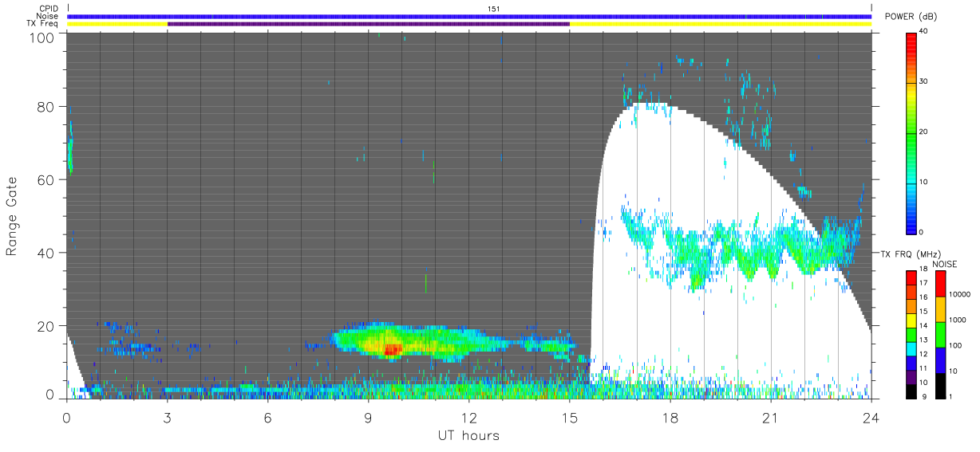
Task: Click the 14 label on TX FRQ scale
Action: pos(924,327)
